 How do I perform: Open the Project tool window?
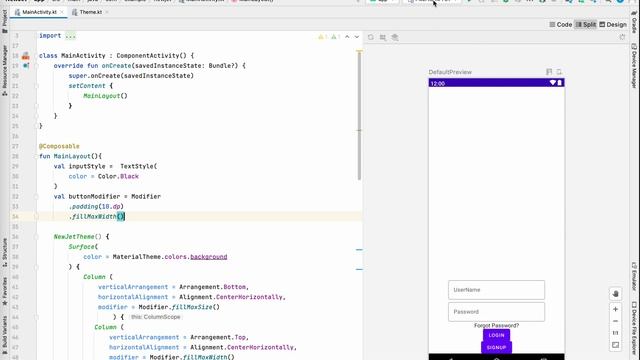pyautogui.click(x=4, y=21)
